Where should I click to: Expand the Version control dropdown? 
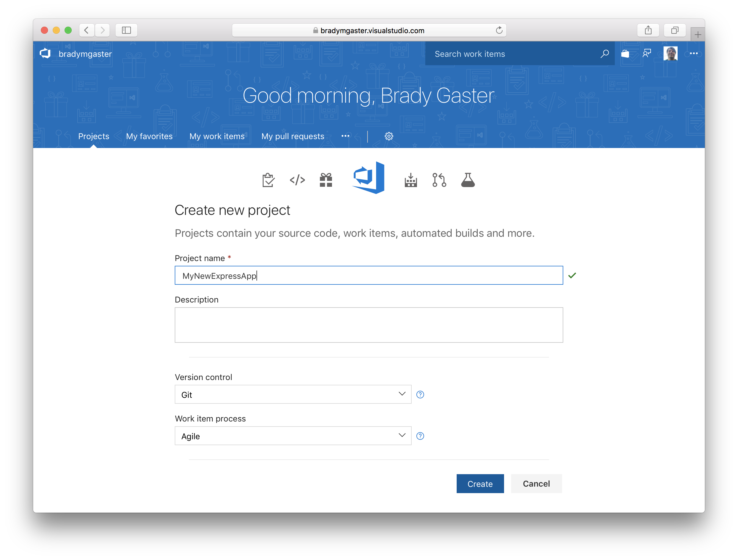click(x=402, y=394)
